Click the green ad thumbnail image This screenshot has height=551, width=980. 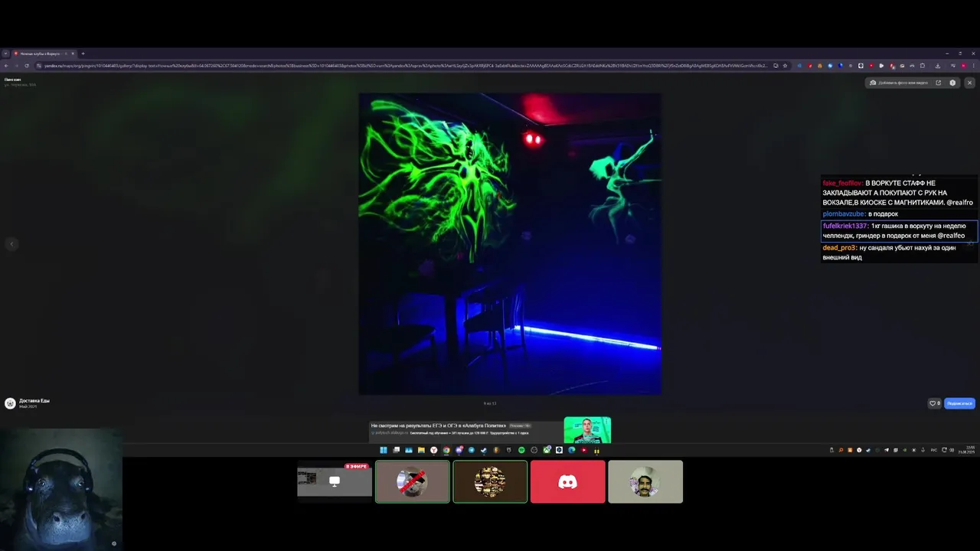coord(587,430)
